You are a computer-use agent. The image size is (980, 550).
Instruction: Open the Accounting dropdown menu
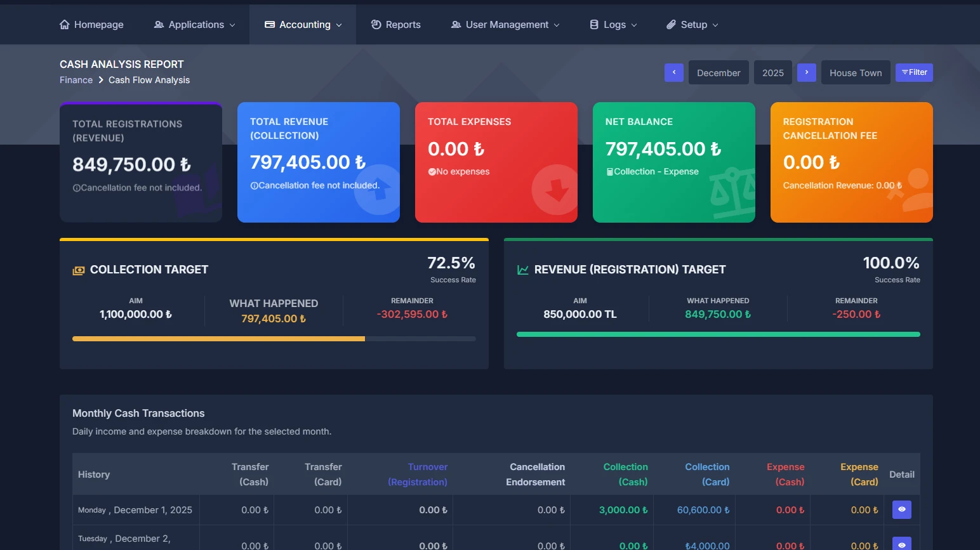(x=303, y=25)
